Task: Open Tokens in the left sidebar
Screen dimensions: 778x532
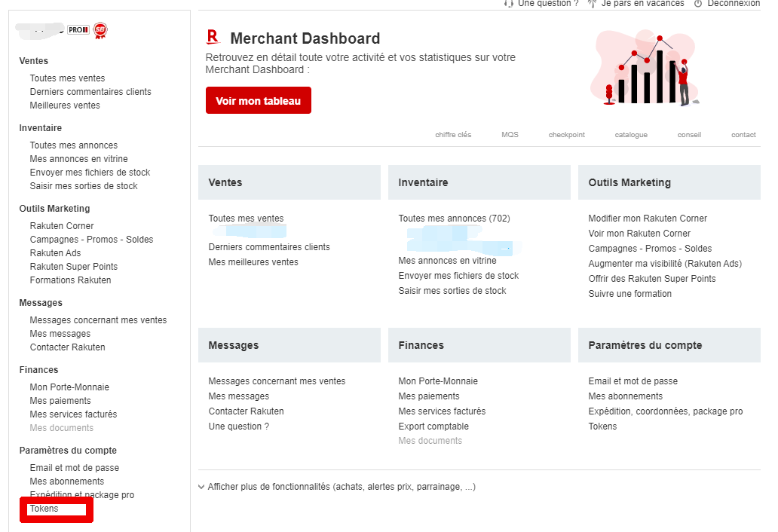Action: (44, 509)
